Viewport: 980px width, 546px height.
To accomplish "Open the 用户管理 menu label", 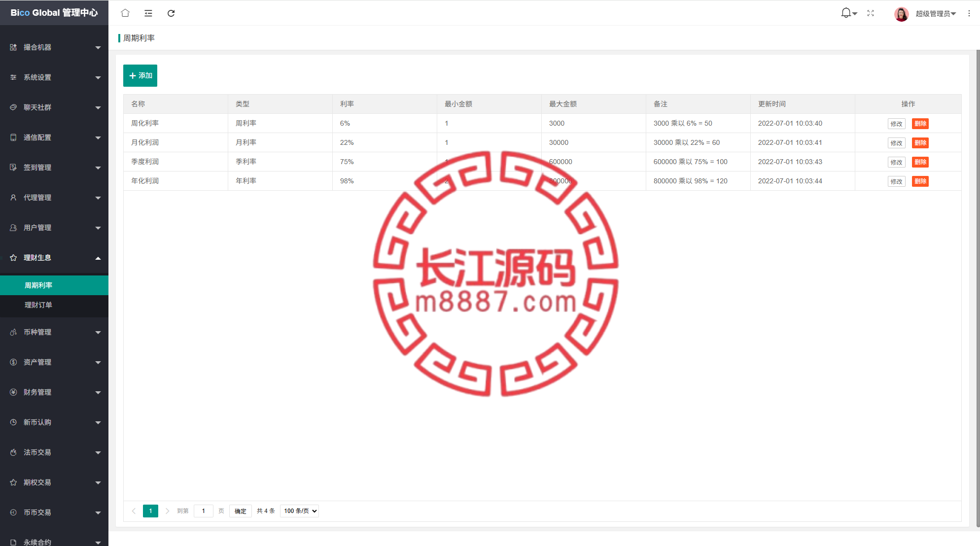I will [x=37, y=228].
